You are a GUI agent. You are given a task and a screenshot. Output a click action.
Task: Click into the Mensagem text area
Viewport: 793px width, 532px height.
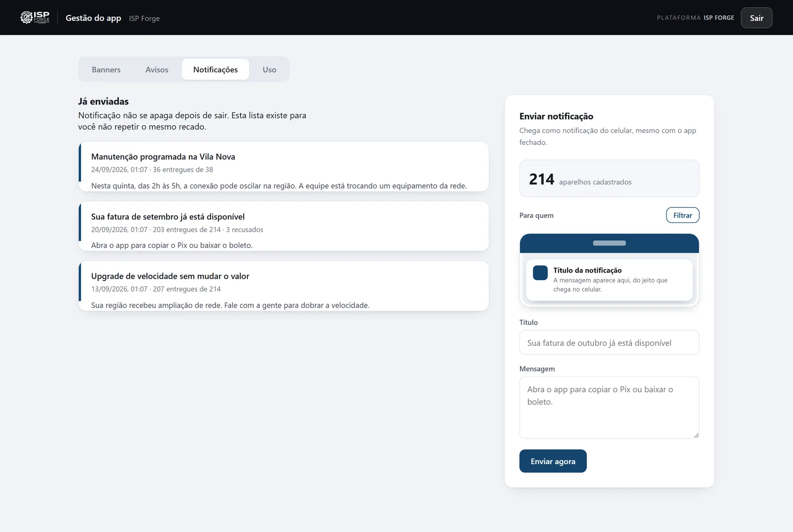[609, 407]
